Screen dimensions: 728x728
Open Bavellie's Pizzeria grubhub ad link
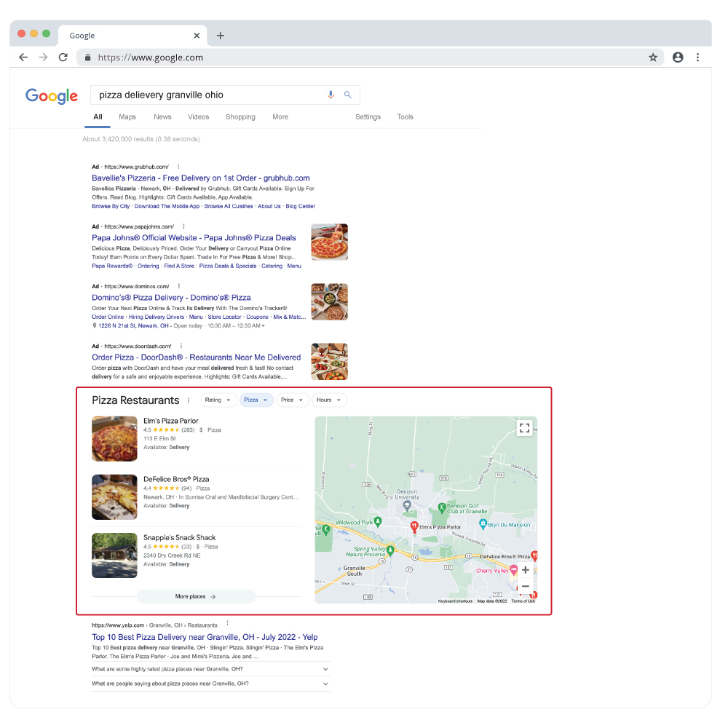(x=201, y=178)
